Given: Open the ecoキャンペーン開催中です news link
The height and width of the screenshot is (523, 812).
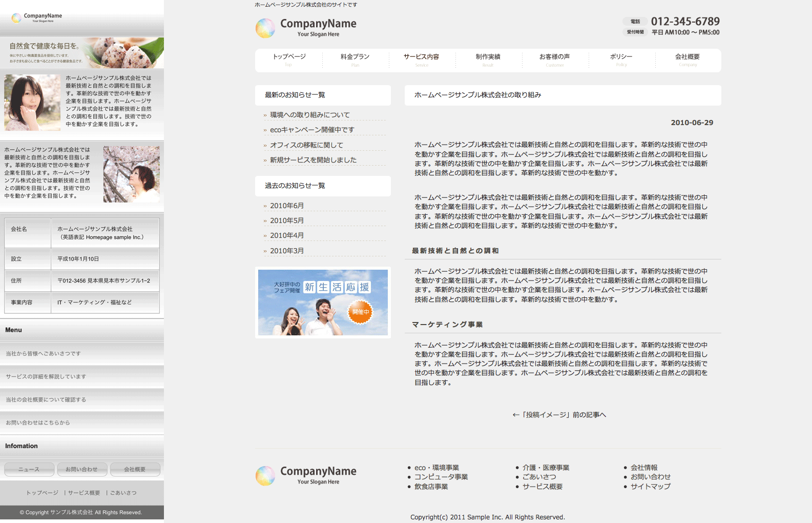Looking at the screenshot, I should pyautogui.click(x=311, y=130).
